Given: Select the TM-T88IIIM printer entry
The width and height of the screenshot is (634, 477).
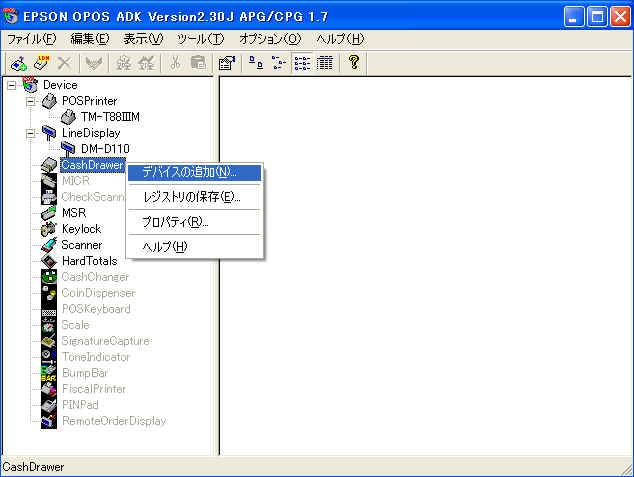Looking at the screenshot, I should (x=110, y=117).
